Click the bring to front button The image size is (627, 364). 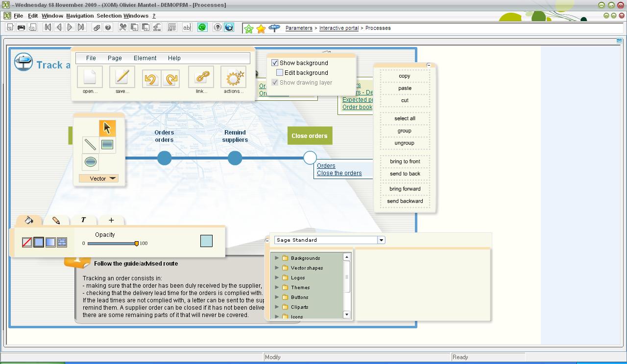(405, 161)
